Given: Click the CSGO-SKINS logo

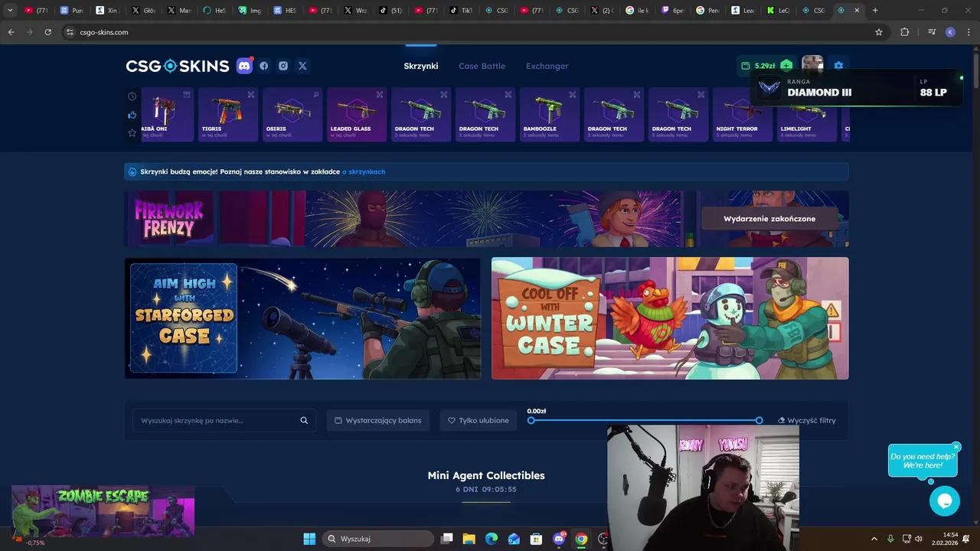Looking at the screenshot, I should [178, 66].
